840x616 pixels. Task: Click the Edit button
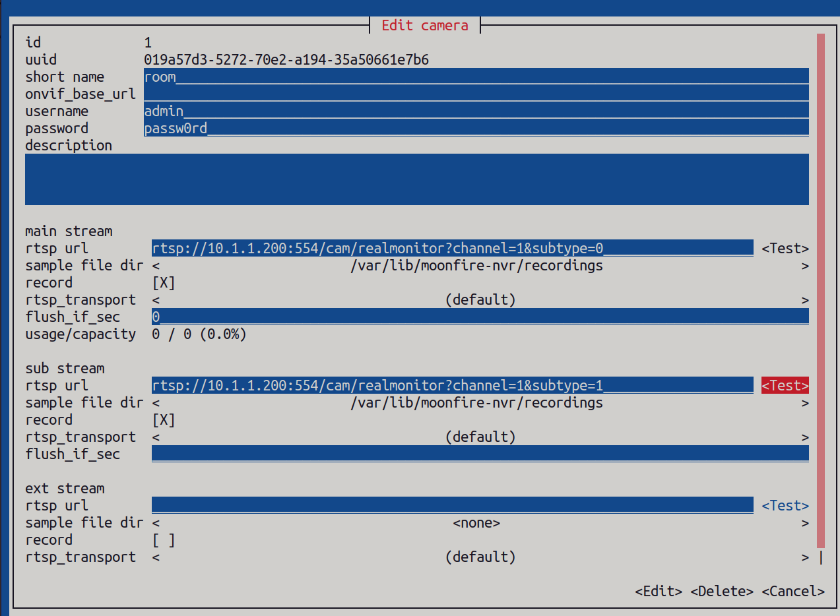[x=658, y=592]
